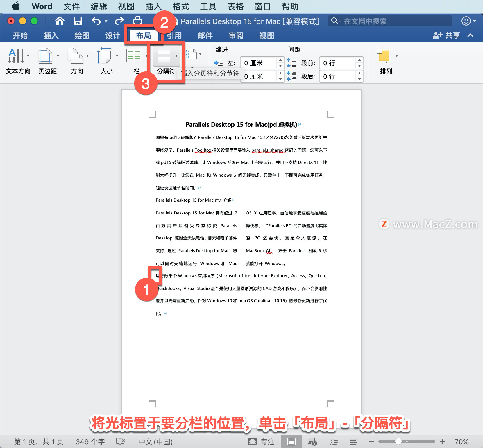This screenshot has height=448, width=483.
Task: Click the Home icon in the title bar
Action: pos(60,21)
